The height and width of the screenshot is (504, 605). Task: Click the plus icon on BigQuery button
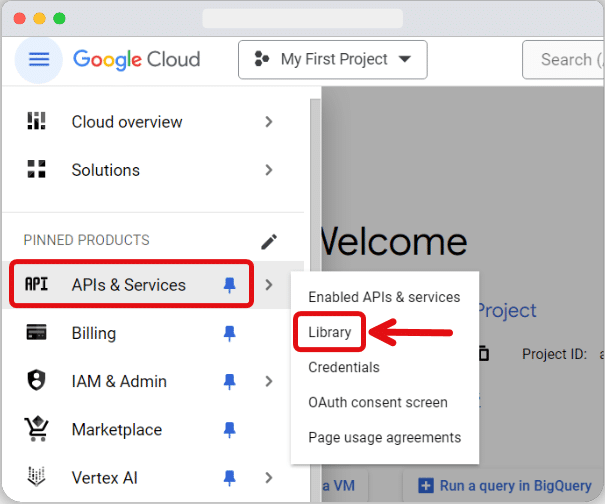[x=426, y=485]
